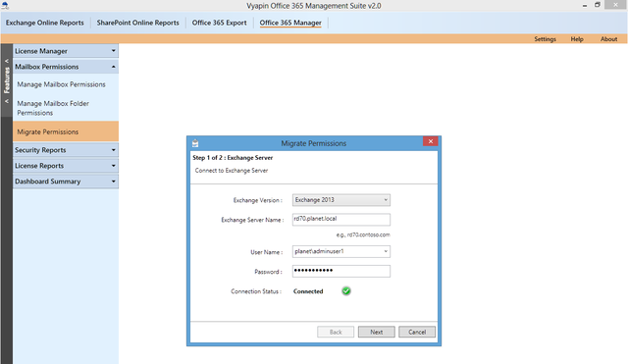Click the 'Connected' status text
This screenshot has height=364, width=628.
tap(308, 291)
